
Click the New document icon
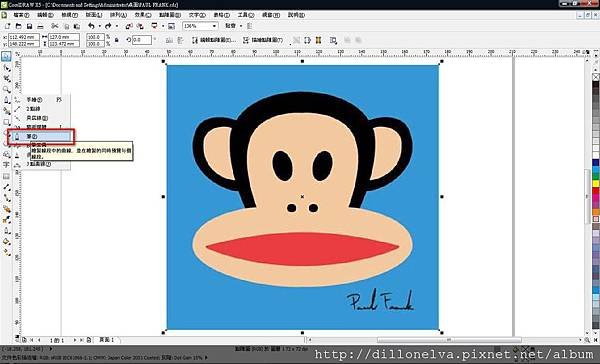click(7, 26)
